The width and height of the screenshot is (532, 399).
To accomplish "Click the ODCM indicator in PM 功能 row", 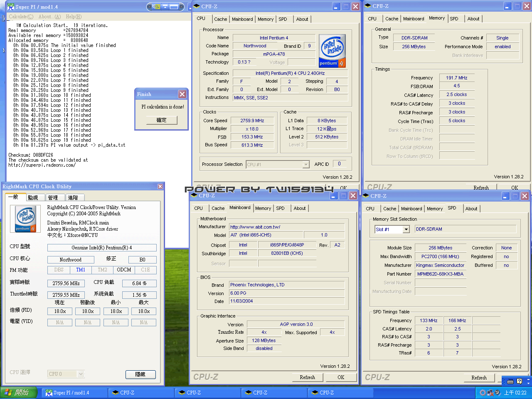I will tap(124, 270).
